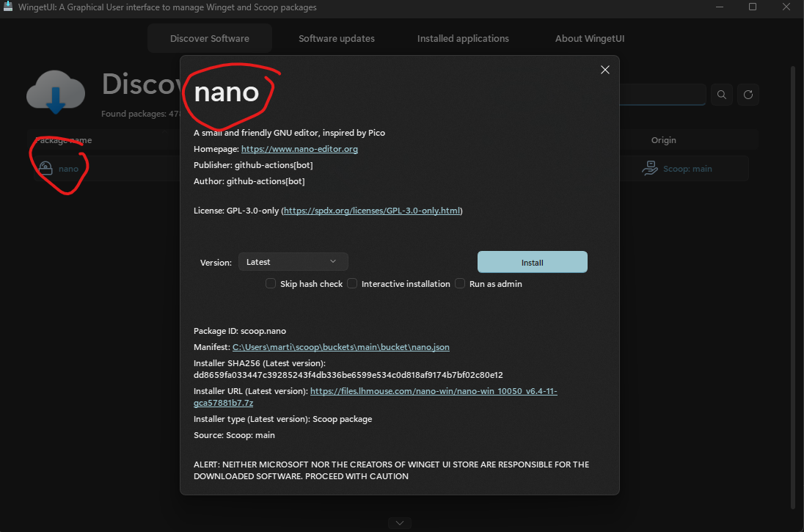804x532 pixels.
Task: Click the search magnifier icon
Action: point(721,95)
